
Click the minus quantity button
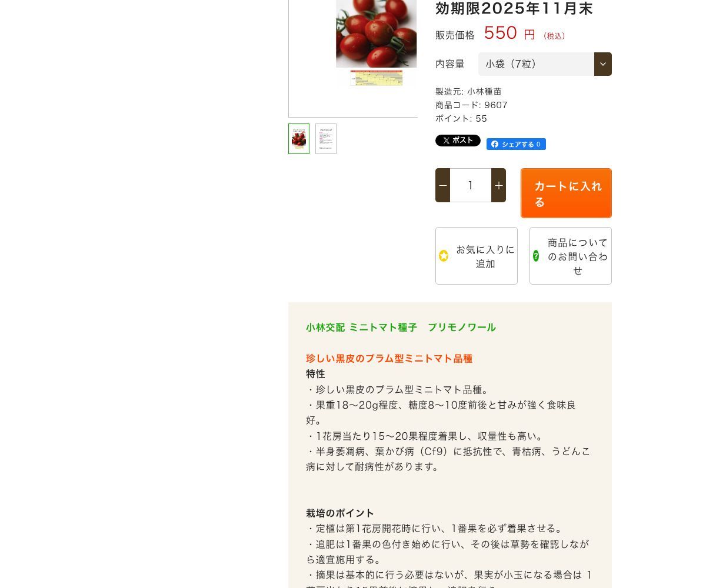tap(442, 185)
